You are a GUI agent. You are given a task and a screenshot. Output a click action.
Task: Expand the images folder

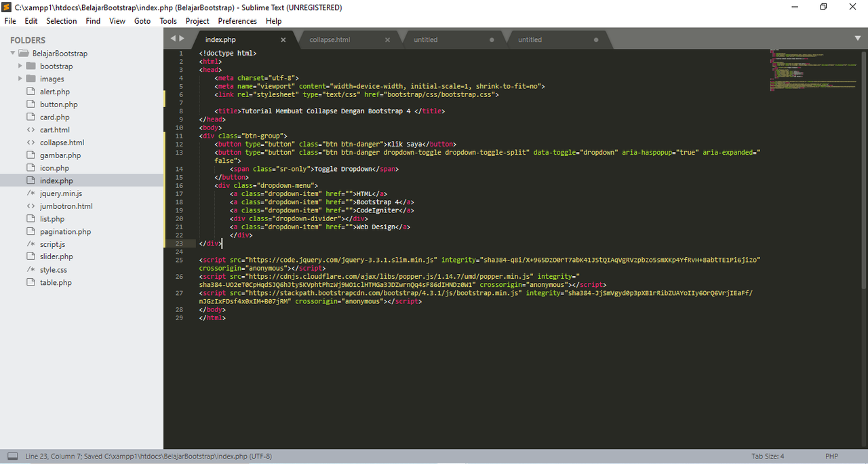click(21, 79)
